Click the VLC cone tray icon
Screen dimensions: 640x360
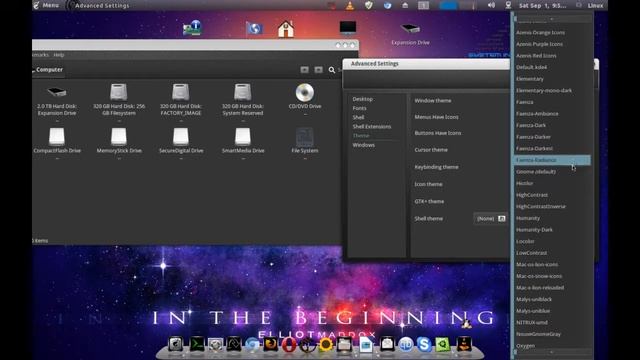tap(350, 5)
